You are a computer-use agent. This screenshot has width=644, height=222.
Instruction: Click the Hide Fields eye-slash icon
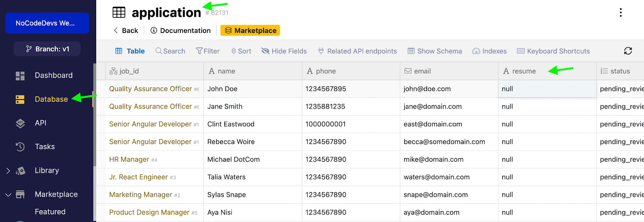pos(265,51)
